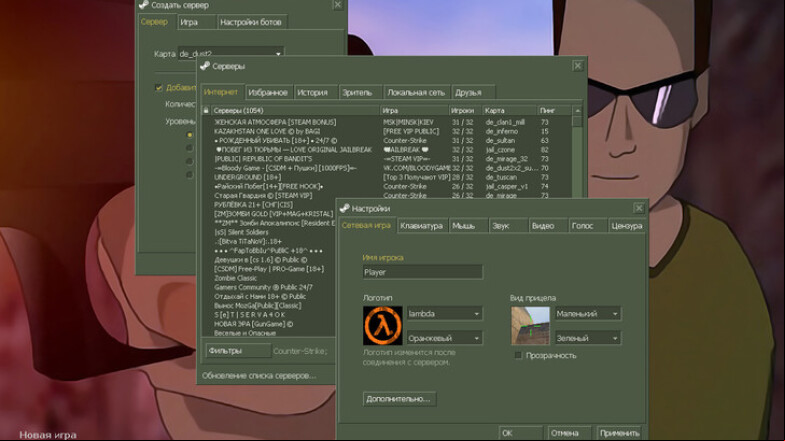Select the [PUBLIC] REPUBLIC OF BANDIT'S server
Viewport: 785px width, 441px height.
(x=386, y=159)
